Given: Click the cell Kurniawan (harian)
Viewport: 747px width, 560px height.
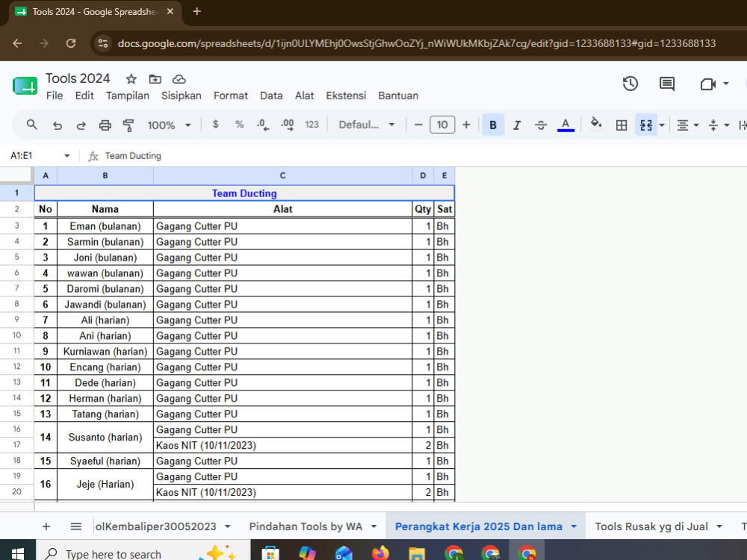Looking at the screenshot, I should (105, 352).
